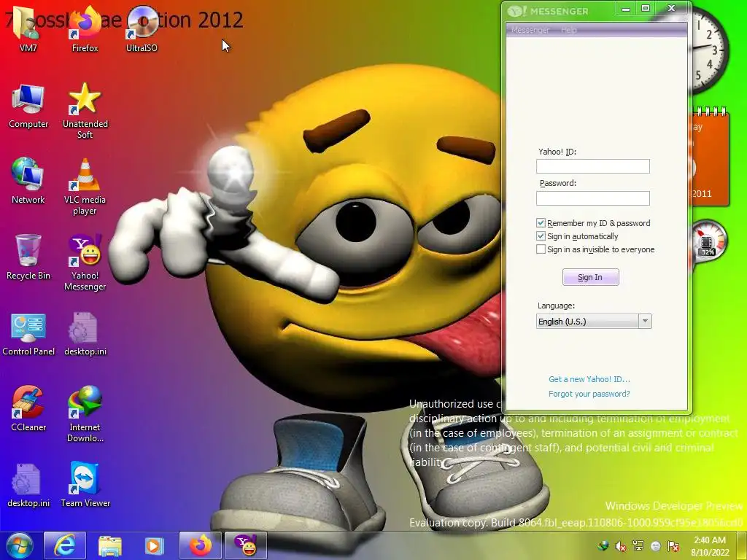Viewport: 747px width, 560px height.
Task: Click the globe tray icon
Action: pyautogui.click(x=603, y=545)
